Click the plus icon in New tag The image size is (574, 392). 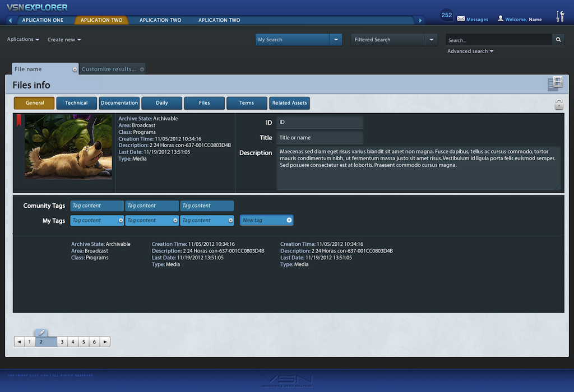289,220
